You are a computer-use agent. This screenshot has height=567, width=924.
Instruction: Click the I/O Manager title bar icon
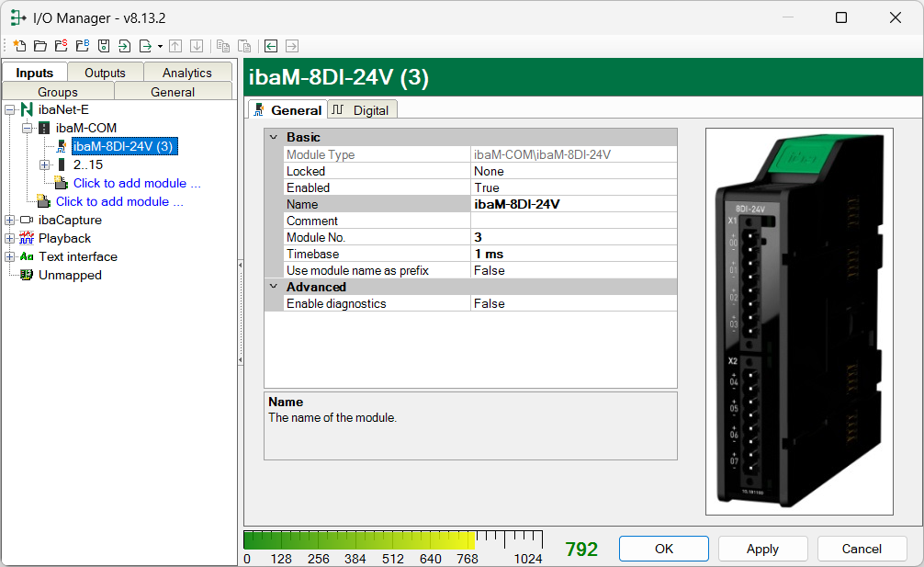click(x=18, y=17)
